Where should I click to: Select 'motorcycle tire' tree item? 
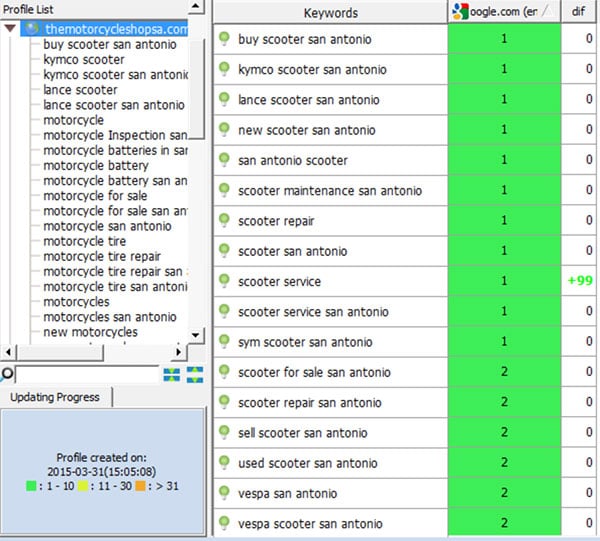(85, 241)
